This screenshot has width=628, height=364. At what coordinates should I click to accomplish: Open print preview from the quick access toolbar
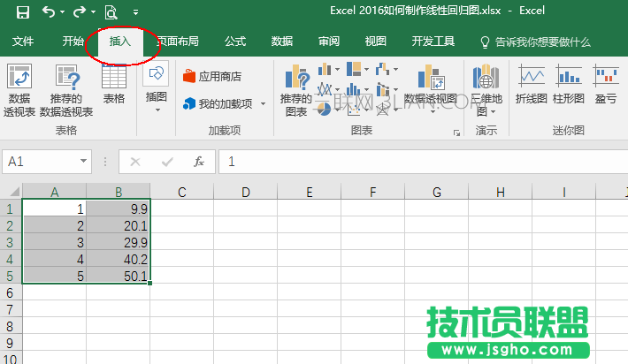tap(111, 12)
